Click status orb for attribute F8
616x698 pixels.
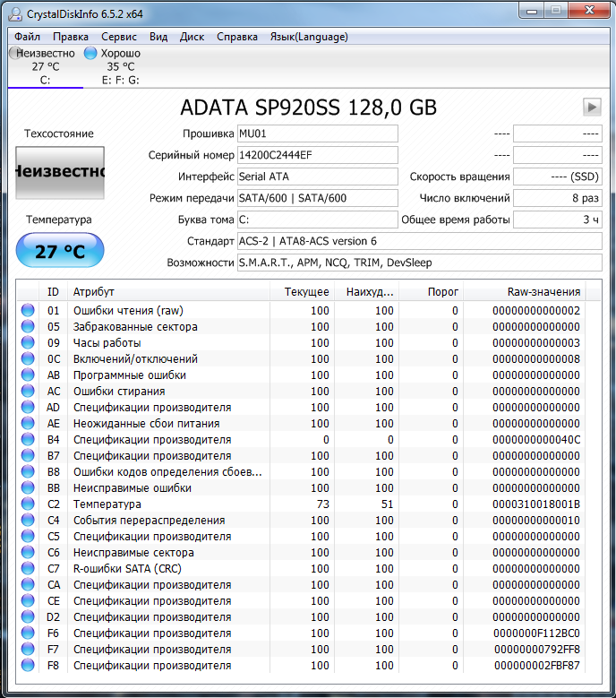(28, 665)
